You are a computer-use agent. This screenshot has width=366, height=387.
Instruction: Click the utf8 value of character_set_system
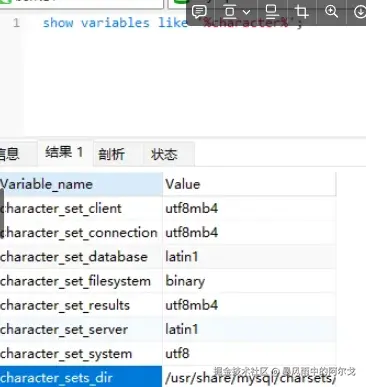click(249, 354)
